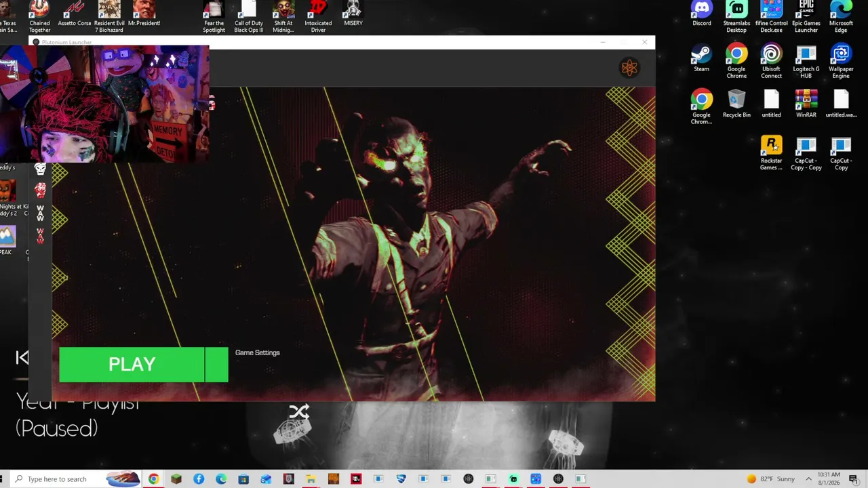Viewport: 868px width, 488px height.
Task: Select the white skull game icon in launcher sidebar
Action: coord(40,169)
